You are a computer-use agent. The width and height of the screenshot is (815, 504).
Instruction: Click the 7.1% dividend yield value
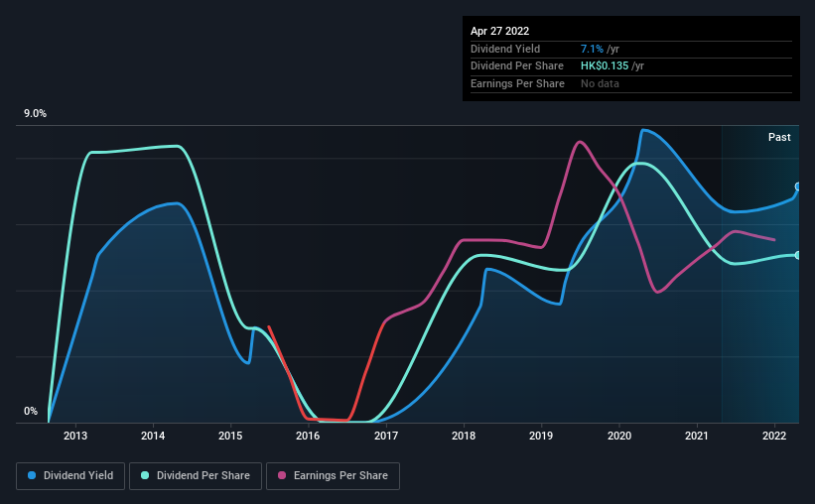point(592,49)
